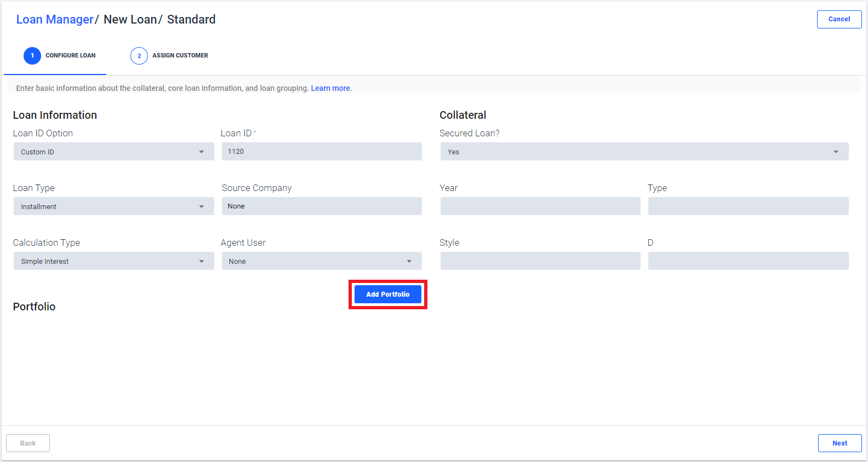Click the Portfolio heading

(34, 307)
